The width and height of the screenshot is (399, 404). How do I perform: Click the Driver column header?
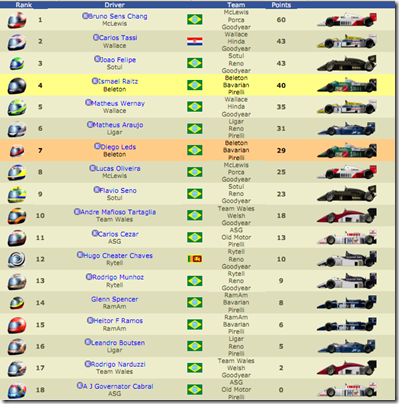coord(114,5)
